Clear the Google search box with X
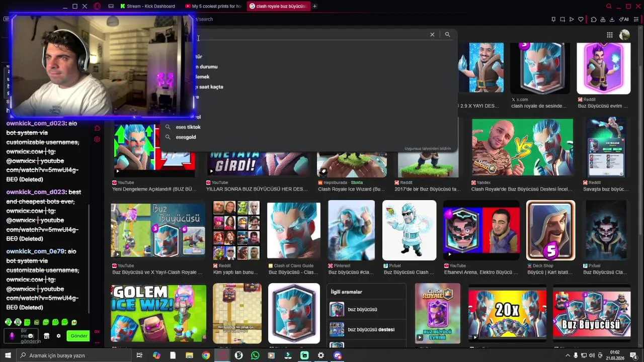644x362 pixels. [x=432, y=34]
